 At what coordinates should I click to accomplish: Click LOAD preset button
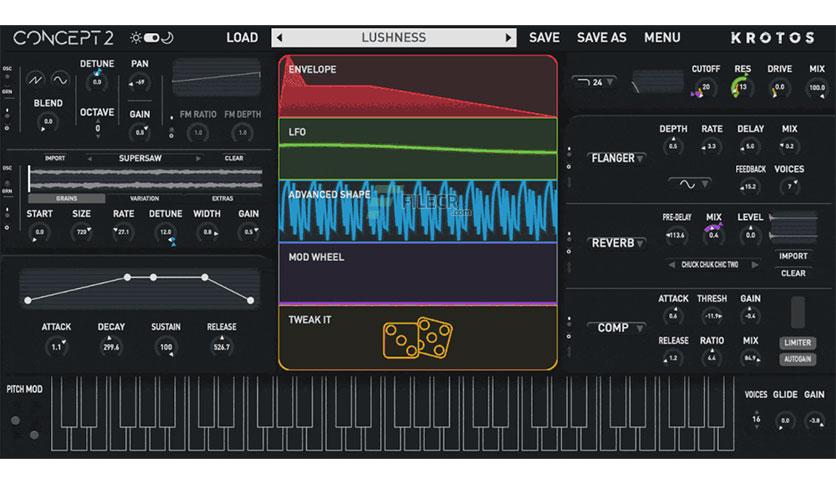click(242, 38)
